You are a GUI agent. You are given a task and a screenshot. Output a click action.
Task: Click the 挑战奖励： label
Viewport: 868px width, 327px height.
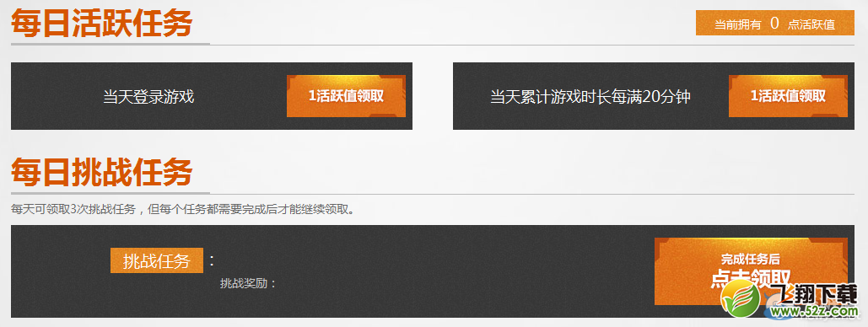248,283
